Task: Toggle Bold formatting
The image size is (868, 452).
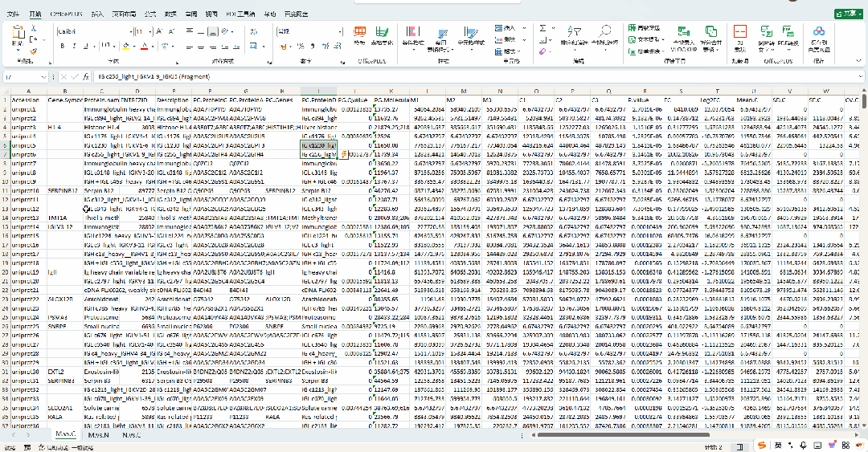Action: pyautogui.click(x=62, y=47)
